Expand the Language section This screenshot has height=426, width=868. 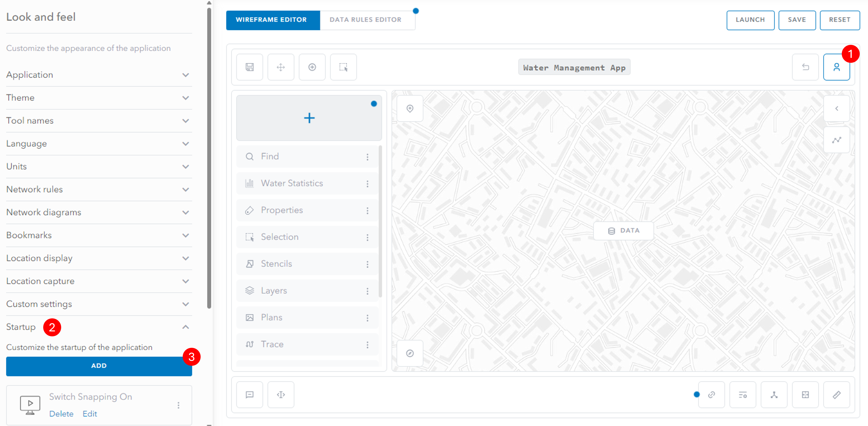(x=99, y=144)
